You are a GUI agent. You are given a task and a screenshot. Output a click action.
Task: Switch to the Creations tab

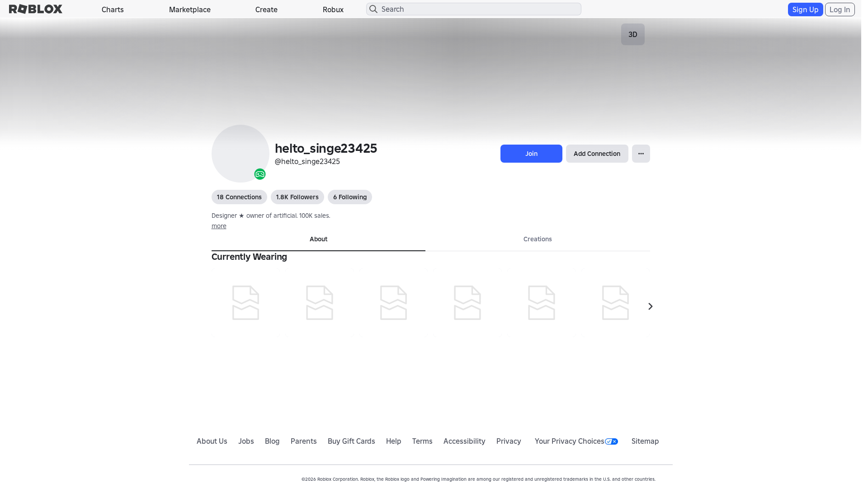tap(538, 239)
